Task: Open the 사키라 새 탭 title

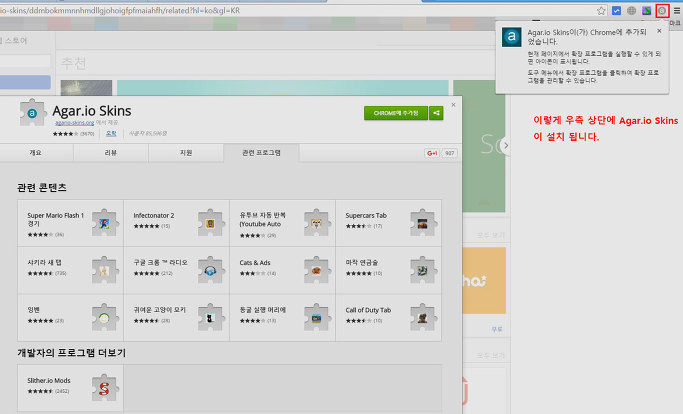Action: tap(44, 263)
